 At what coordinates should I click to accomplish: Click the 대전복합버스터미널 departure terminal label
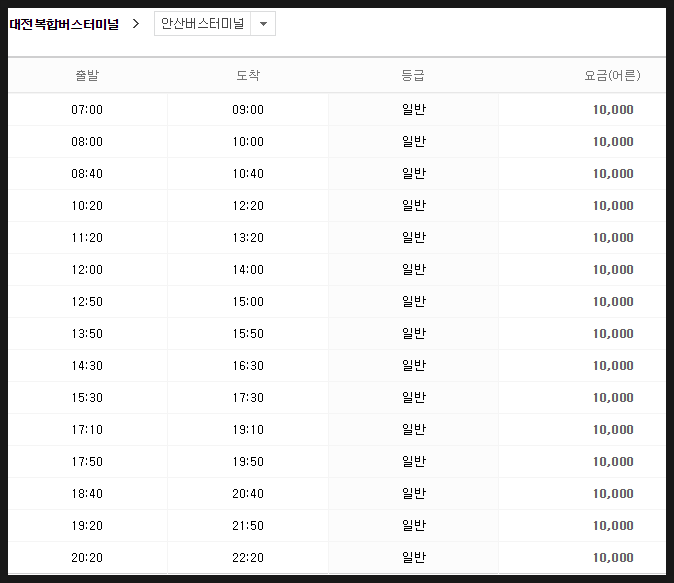pyautogui.click(x=64, y=24)
